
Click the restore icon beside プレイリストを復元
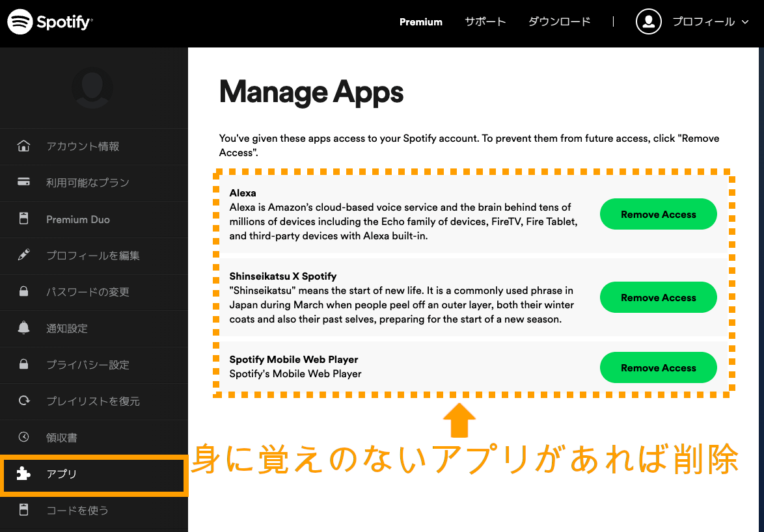[25, 401]
